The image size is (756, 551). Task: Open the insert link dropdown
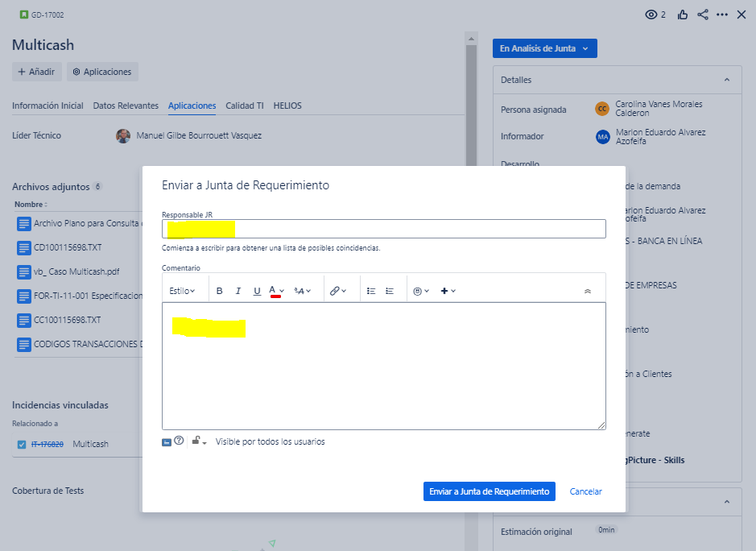click(338, 291)
